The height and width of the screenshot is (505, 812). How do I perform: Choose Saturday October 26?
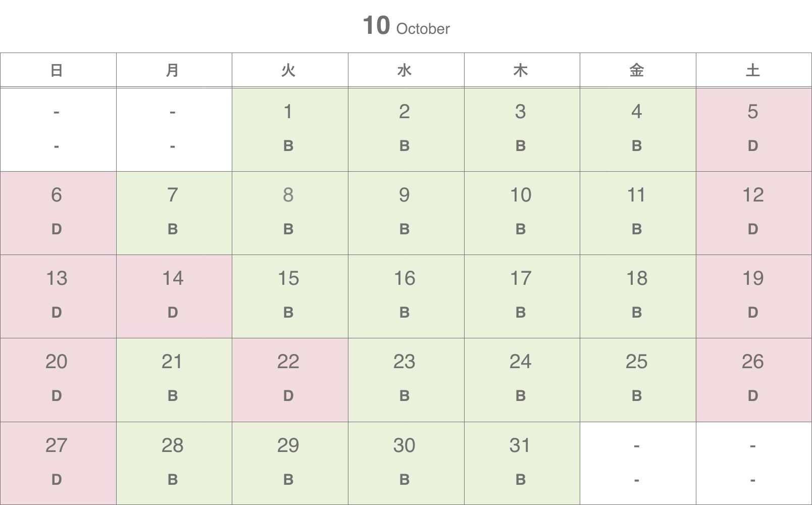pyautogui.click(x=754, y=380)
